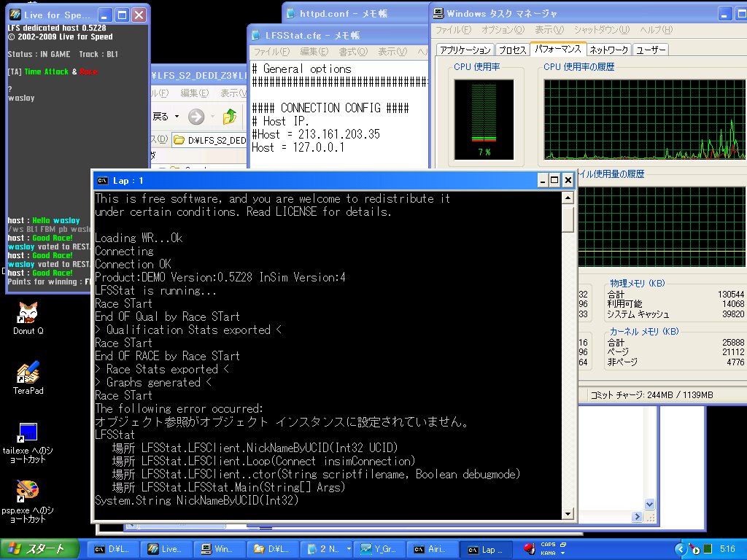The width and height of the screenshot is (747, 560).
Task: Select the パフォーマンス tab
Action: 557,49
